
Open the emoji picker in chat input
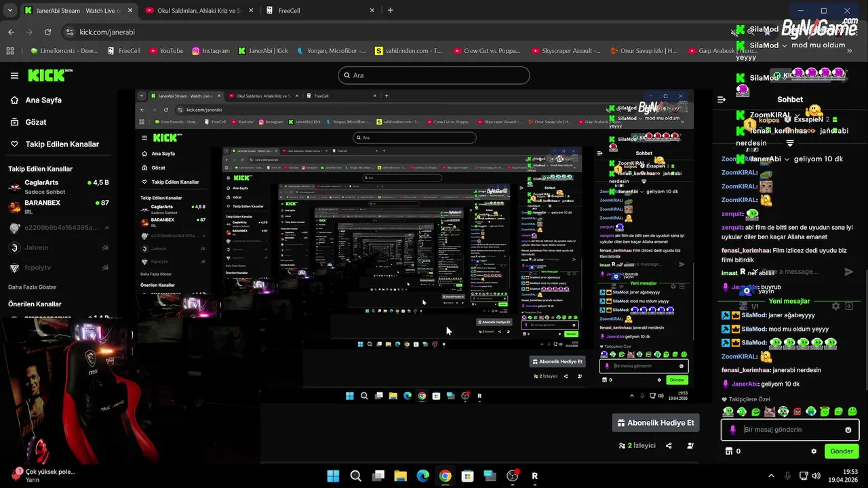click(848, 430)
